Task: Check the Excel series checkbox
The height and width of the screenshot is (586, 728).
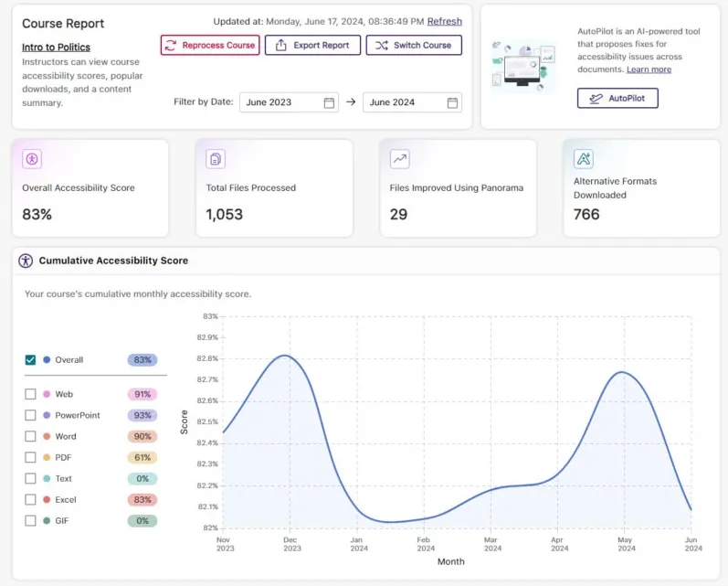Action: pos(31,500)
